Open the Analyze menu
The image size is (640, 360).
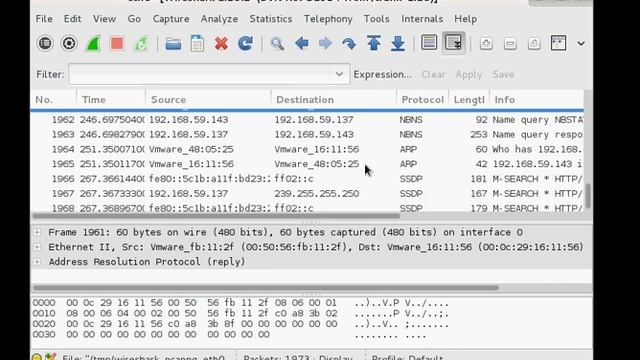pyautogui.click(x=219, y=19)
